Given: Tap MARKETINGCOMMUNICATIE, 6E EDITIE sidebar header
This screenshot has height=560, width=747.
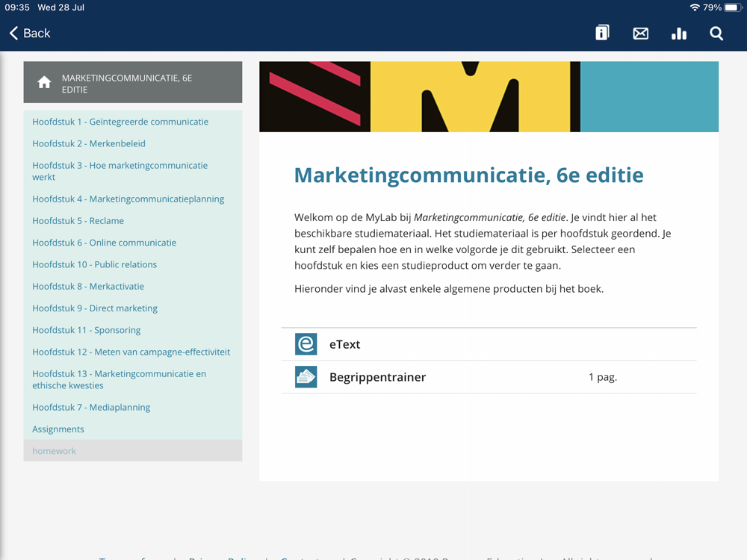Looking at the screenshot, I should tap(133, 82).
